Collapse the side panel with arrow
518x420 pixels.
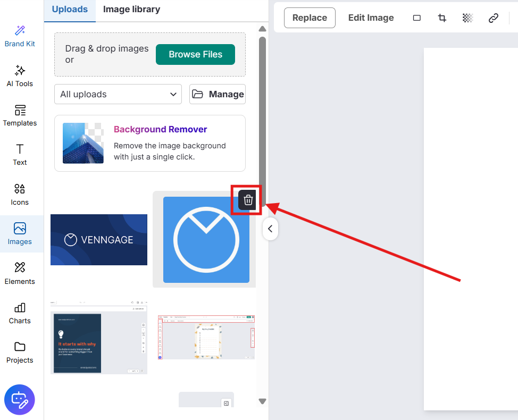[x=270, y=229]
